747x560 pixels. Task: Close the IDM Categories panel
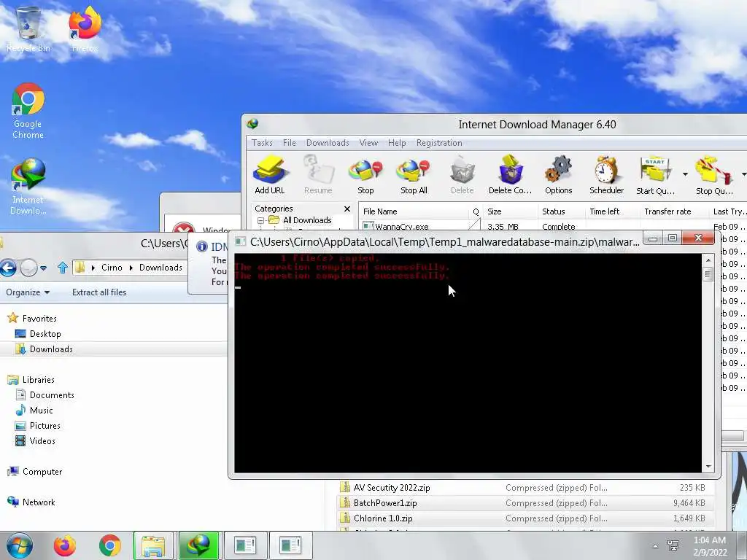347,209
